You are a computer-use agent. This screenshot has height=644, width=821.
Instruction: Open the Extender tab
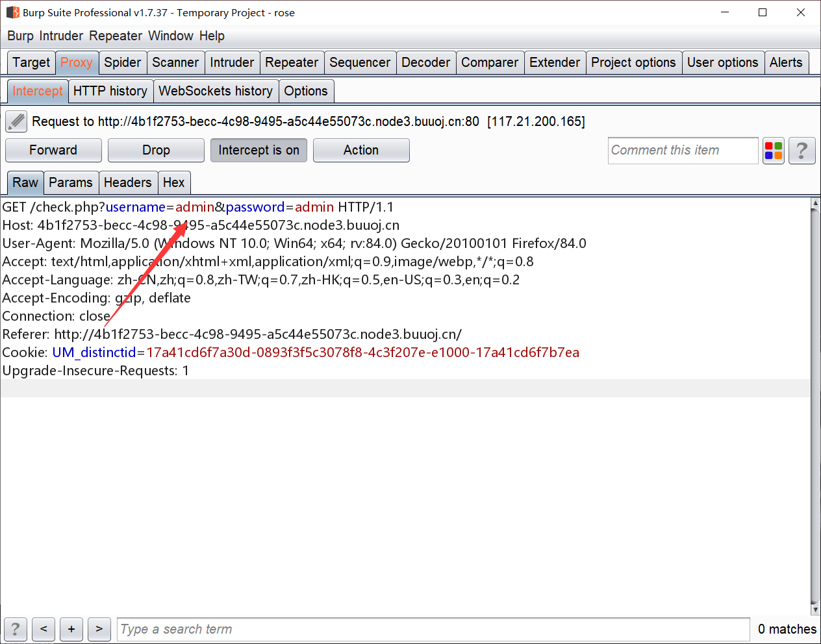(x=555, y=62)
